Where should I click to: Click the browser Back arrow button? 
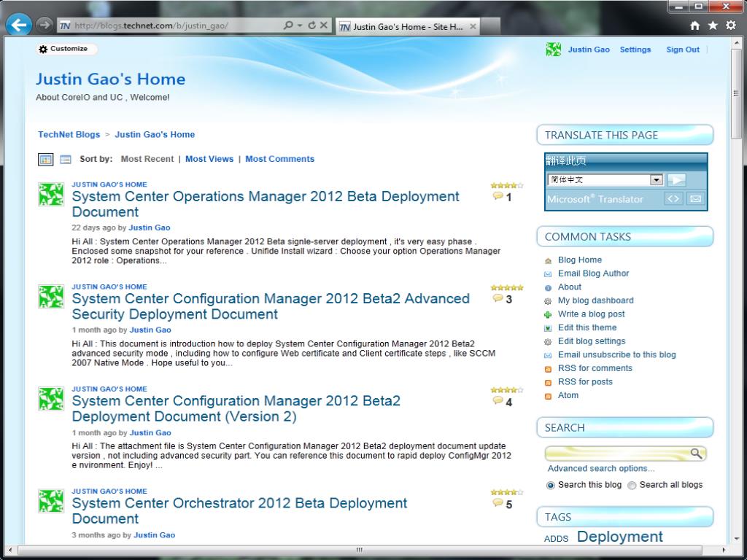pyautogui.click(x=18, y=25)
